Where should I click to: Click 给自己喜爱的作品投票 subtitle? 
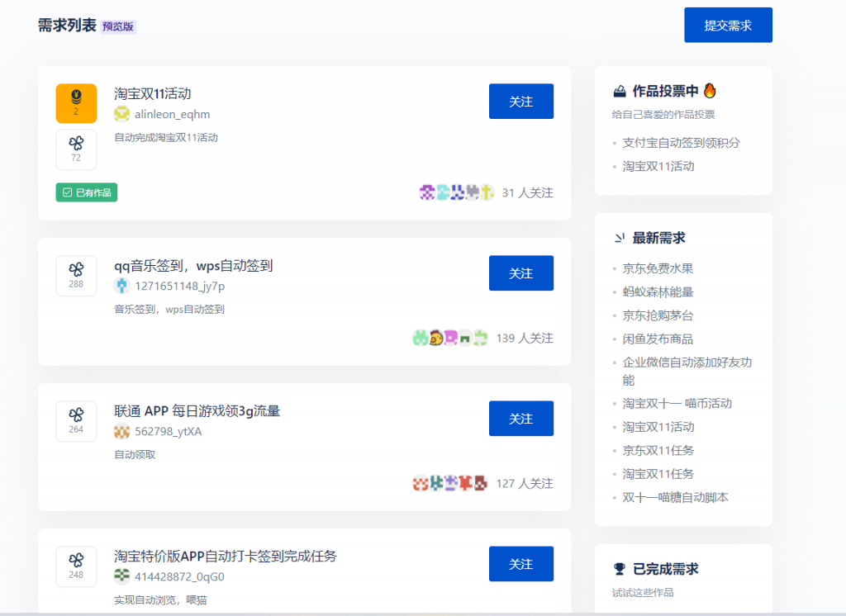point(663,114)
